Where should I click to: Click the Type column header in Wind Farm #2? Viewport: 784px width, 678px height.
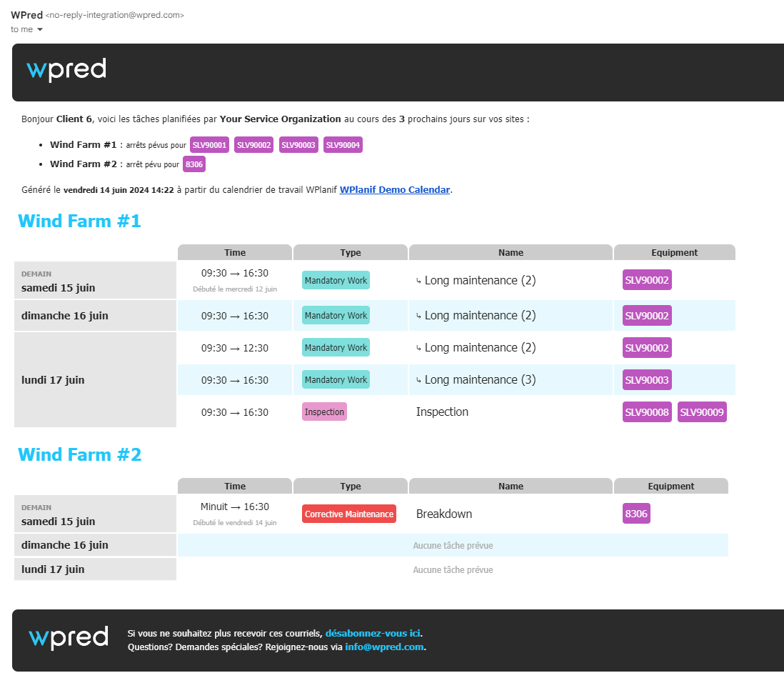click(350, 486)
